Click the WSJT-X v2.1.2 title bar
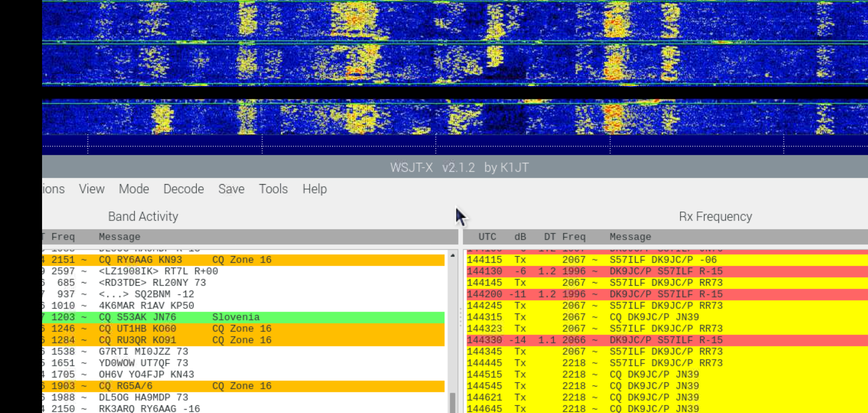This screenshot has width=868, height=413. pyautogui.click(x=455, y=167)
